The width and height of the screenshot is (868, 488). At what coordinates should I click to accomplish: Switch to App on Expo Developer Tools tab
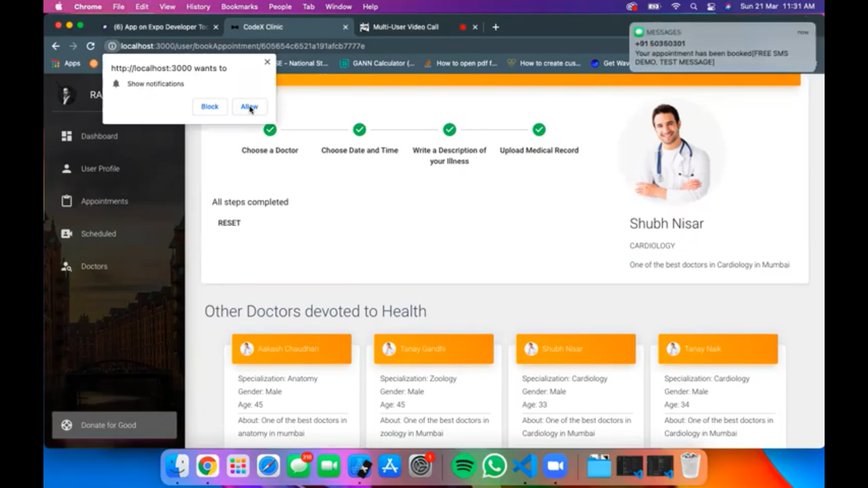pyautogui.click(x=160, y=27)
